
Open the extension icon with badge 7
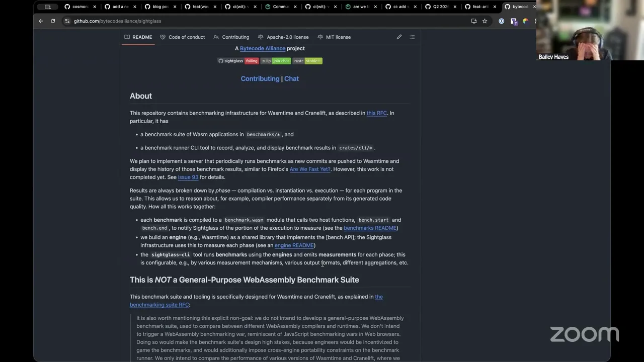513,21
